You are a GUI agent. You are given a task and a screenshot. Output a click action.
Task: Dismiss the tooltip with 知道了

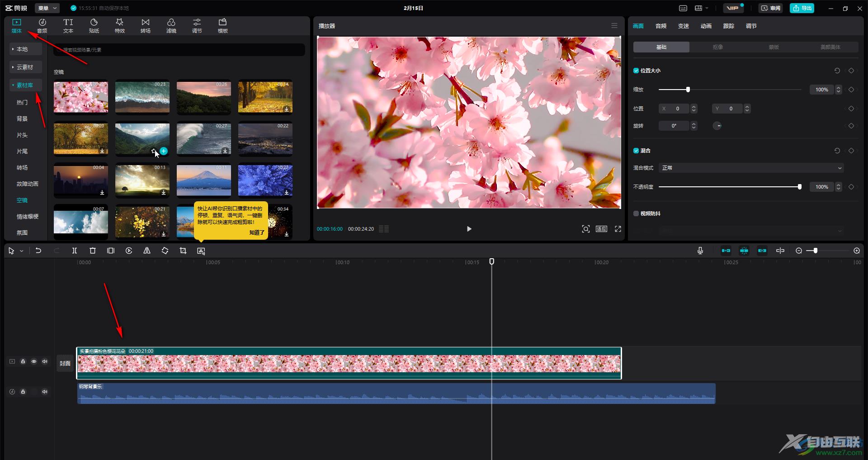tap(257, 232)
